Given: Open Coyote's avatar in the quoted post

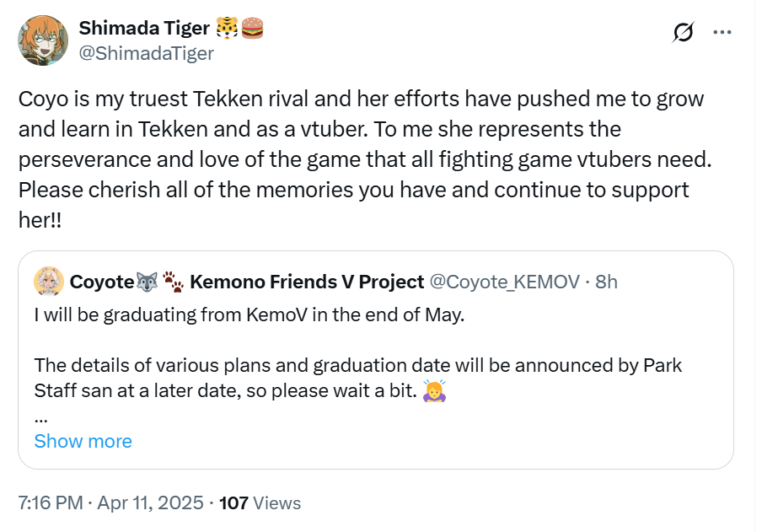Looking at the screenshot, I should click(x=49, y=282).
